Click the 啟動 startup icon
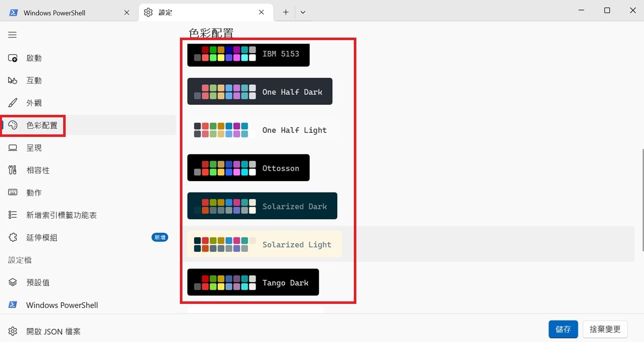 (13, 58)
